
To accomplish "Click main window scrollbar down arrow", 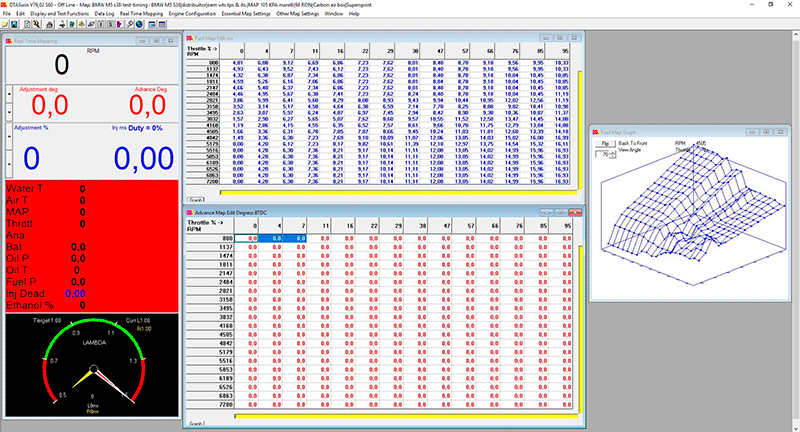I will [x=796, y=428].
